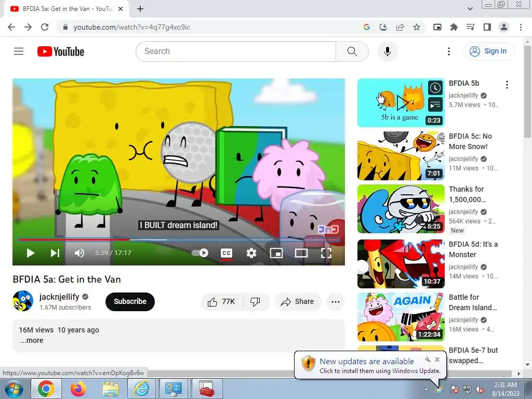The image size is (532, 399).
Task: Expand description with ...more
Action: click(32, 340)
